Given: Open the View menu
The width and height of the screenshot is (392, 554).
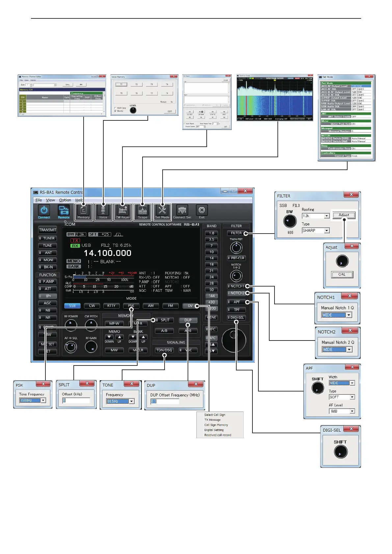Looking at the screenshot, I should coord(50,200).
